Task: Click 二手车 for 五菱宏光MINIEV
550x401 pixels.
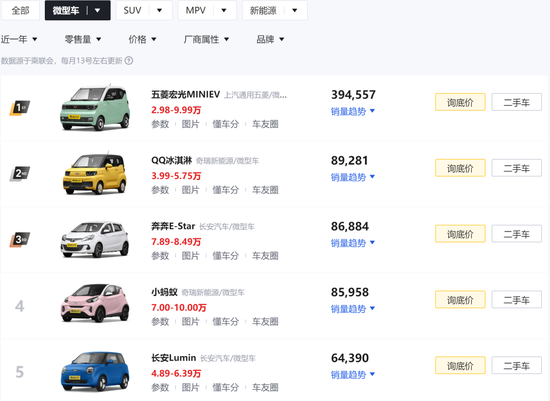Action: pos(517,102)
